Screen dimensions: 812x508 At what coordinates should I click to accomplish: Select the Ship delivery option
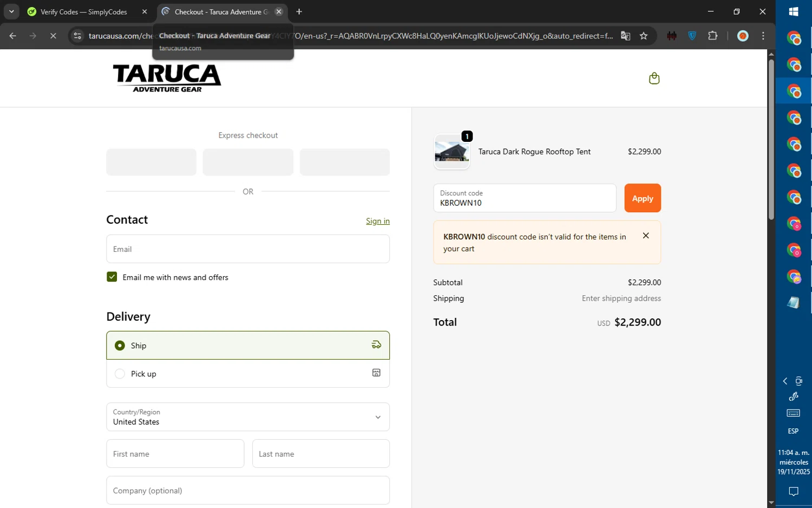248,346
